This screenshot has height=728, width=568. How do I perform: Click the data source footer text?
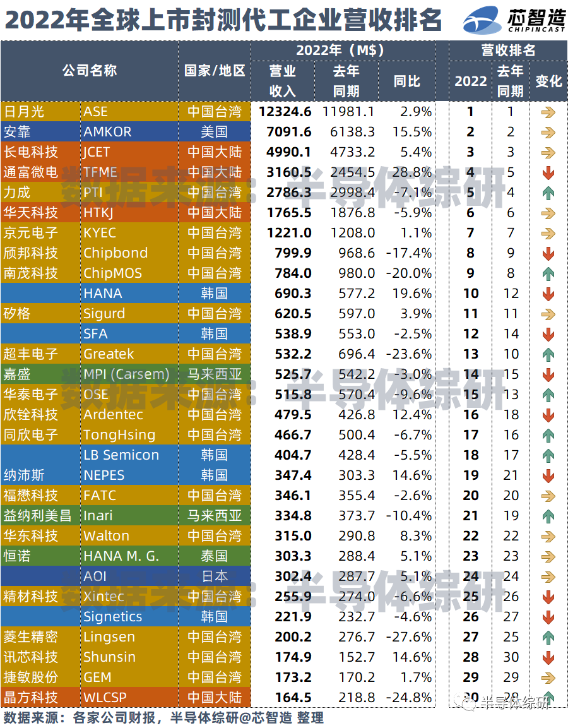pos(163,718)
